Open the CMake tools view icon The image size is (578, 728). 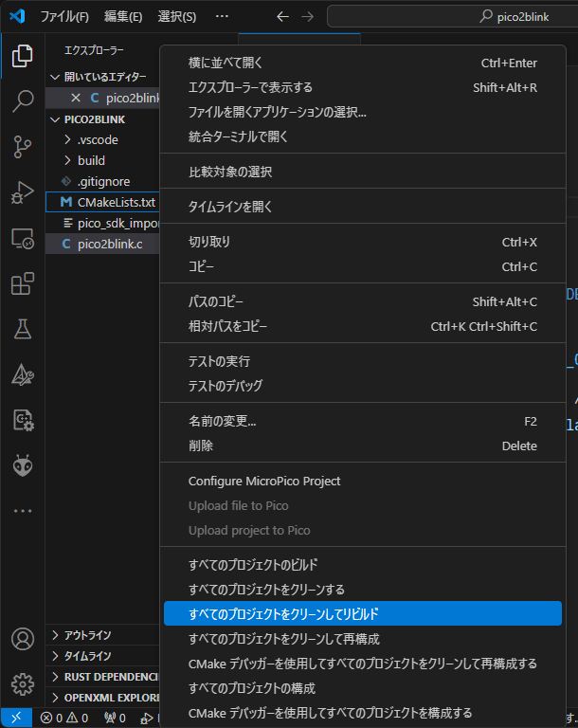point(23,374)
